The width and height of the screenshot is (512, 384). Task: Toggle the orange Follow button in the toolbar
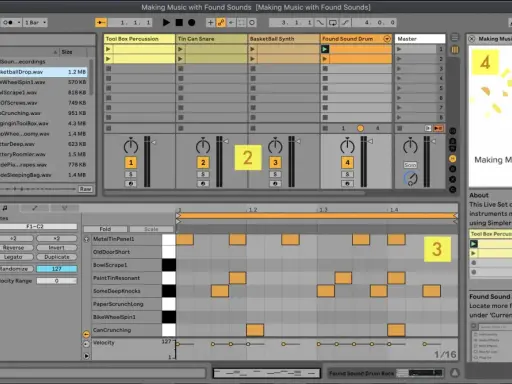(x=101, y=23)
